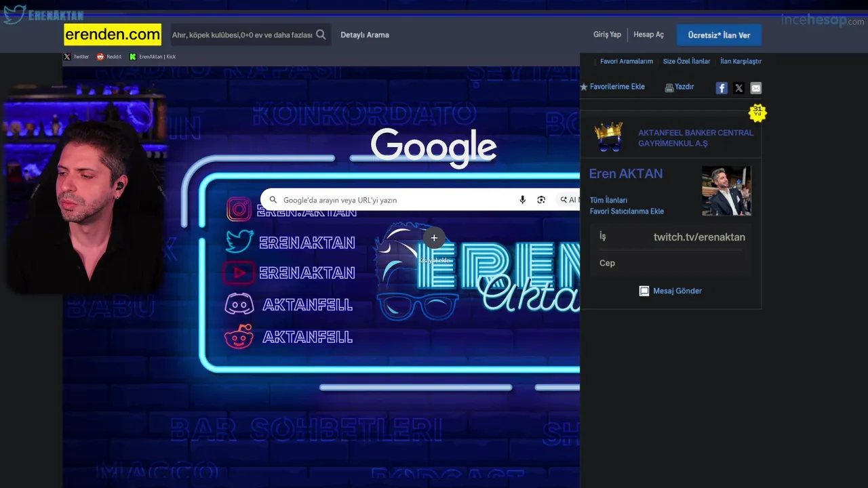Image resolution: width=868 pixels, height=488 pixels.
Task: Click the Mesaj Gönder link text
Action: pos(677,291)
